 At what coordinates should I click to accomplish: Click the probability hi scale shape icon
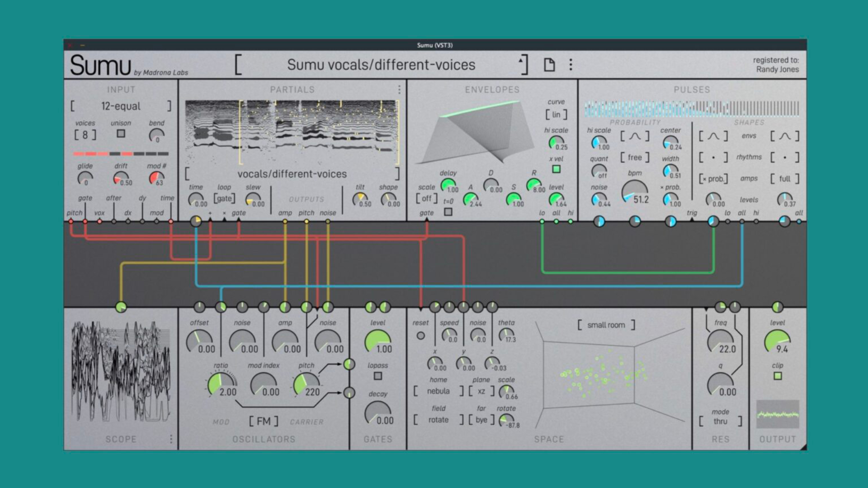click(635, 136)
